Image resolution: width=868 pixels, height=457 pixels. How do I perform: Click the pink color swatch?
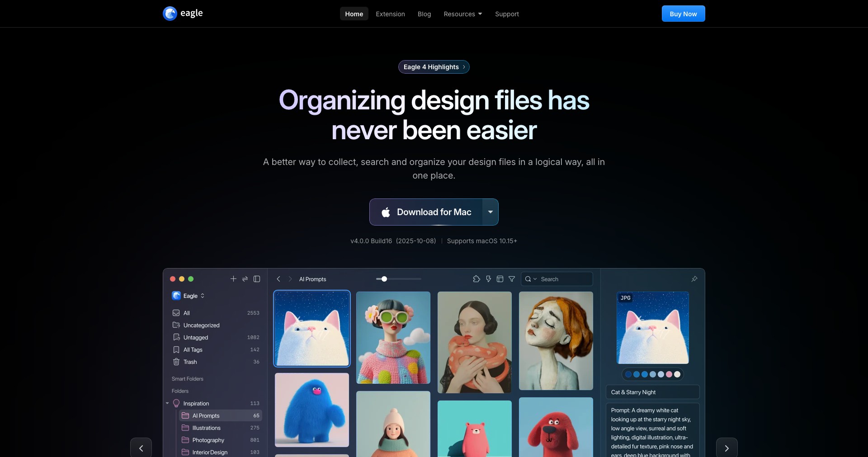coord(669,374)
